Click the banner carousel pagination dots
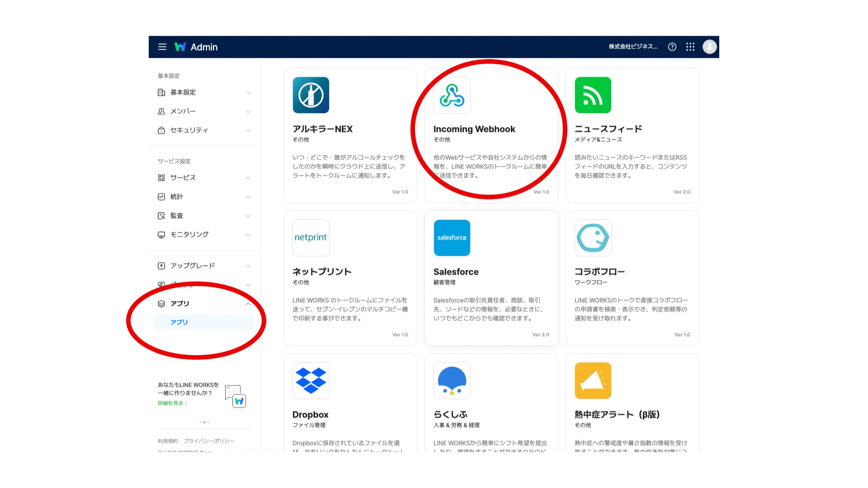Screen dimensions: 868x488 tap(204, 422)
